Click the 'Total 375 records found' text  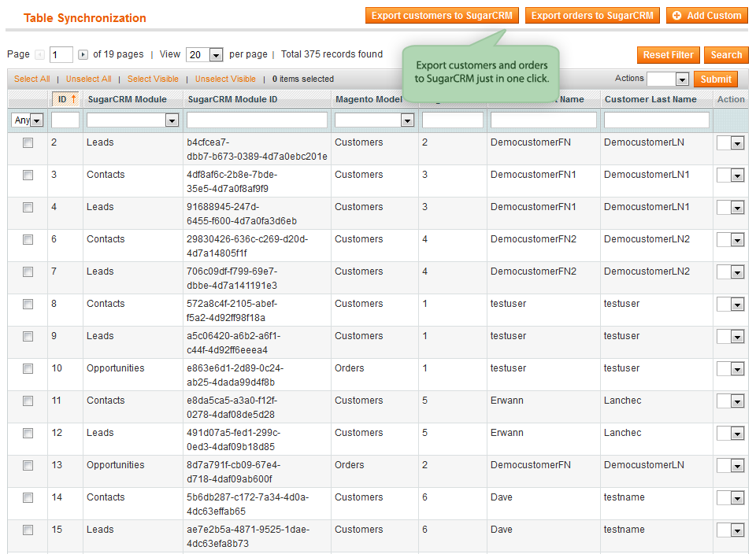(x=332, y=54)
